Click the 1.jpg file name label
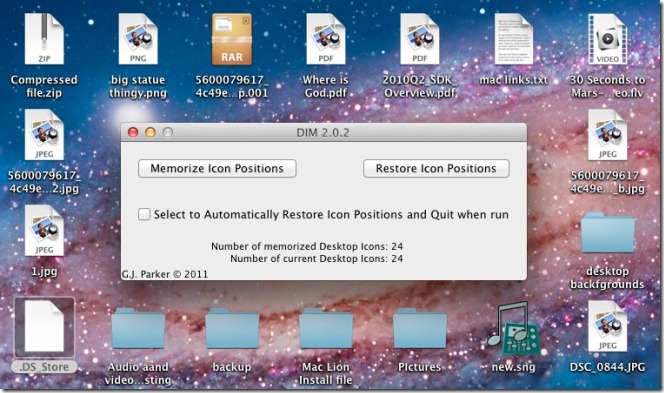 [44, 271]
